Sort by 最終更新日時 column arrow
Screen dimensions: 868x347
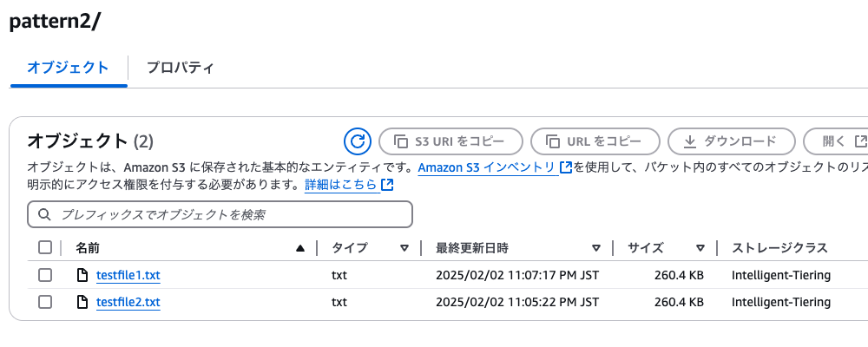[x=596, y=248]
